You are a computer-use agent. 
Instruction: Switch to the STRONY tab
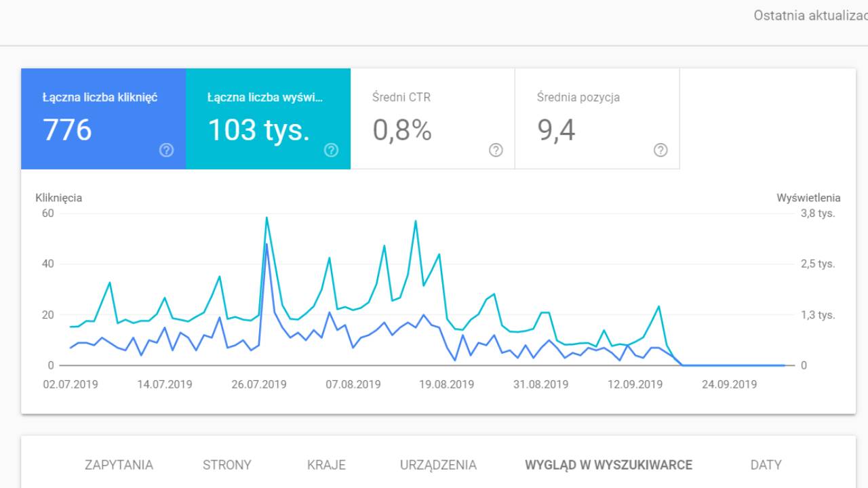click(227, 465)
